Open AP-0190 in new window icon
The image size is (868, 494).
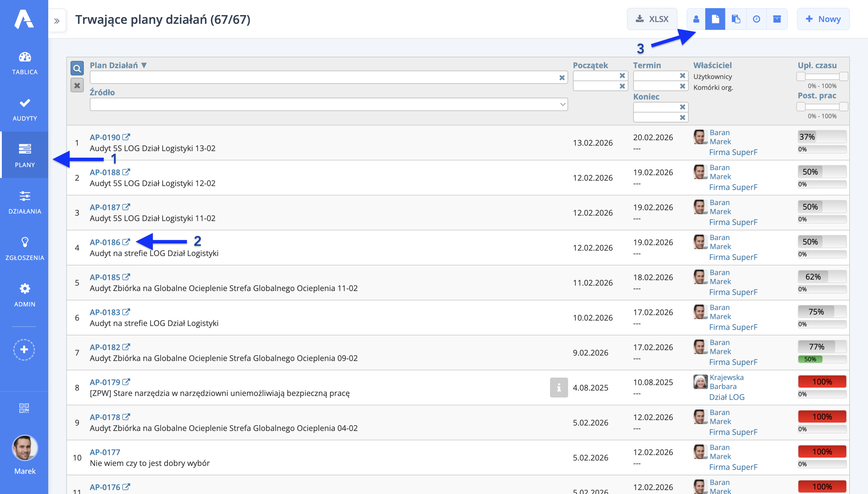pos(126,137)
